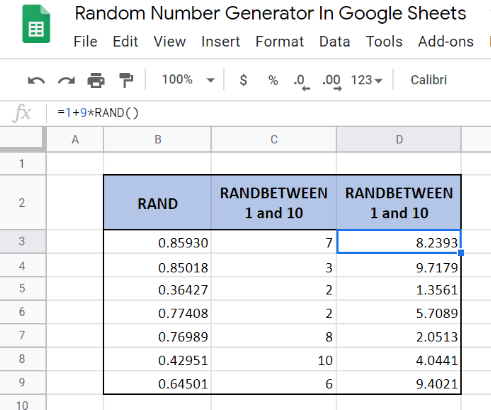This screenshot has height=410, width=491.
Task: Open the Google Sheets home icon
Action: tap(36, 24)
